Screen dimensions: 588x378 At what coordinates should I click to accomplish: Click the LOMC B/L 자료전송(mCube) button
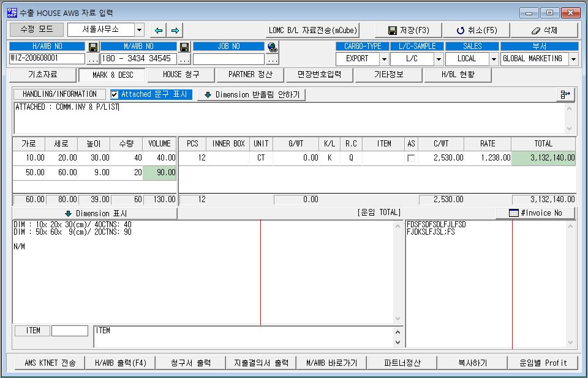point(313,31)
